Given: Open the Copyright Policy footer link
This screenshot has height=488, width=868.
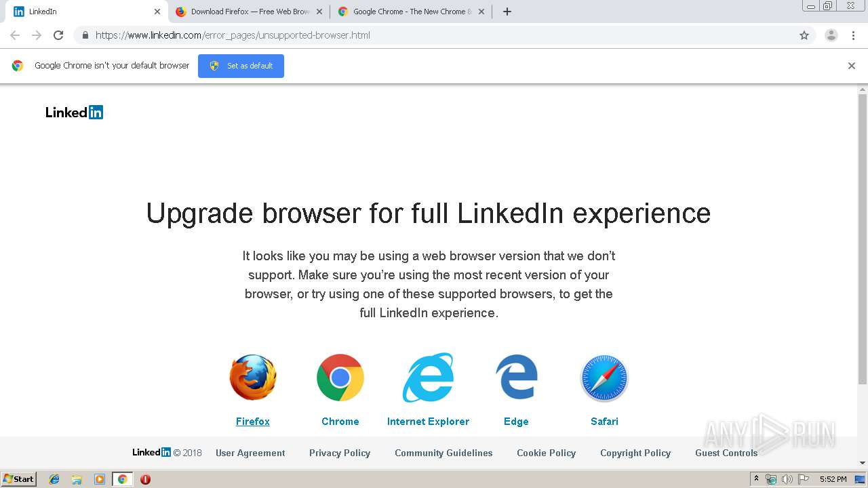Looking at the screenshot, I should coord(635,453).
